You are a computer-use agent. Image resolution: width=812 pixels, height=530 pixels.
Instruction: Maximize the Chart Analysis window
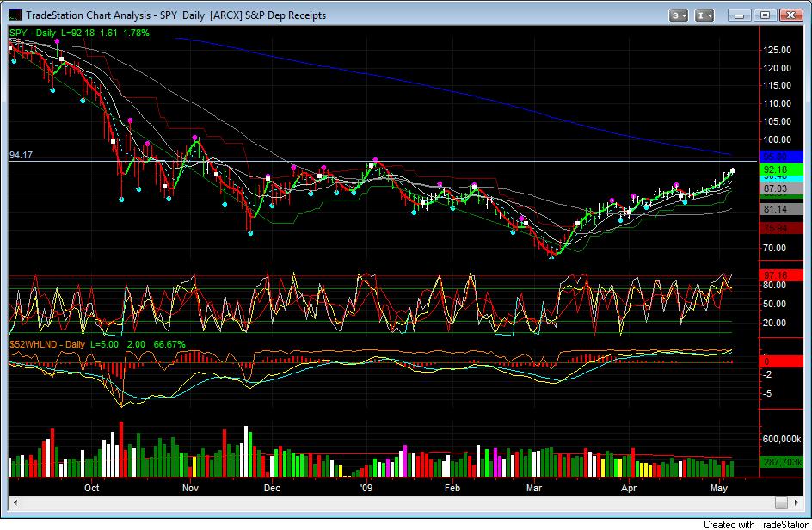pos(765,15)
